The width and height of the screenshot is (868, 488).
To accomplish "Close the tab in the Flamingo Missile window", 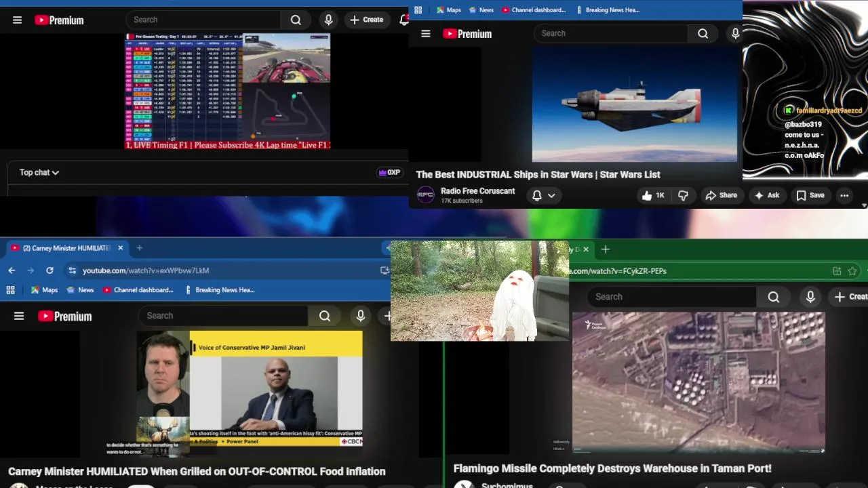I will point(586,249).
